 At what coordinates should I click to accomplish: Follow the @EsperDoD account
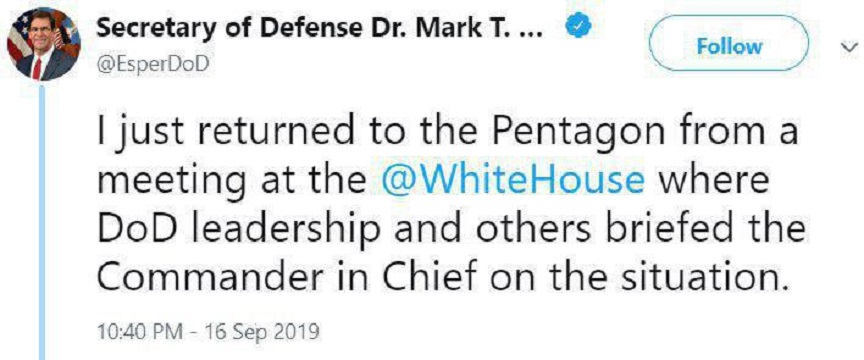(729, 46)
